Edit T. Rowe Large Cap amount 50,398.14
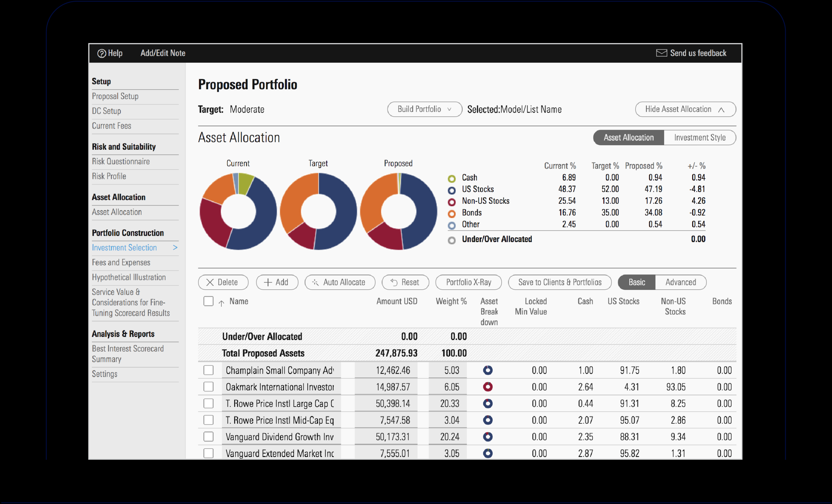This screenshot has width=832, height=504. 386,403
